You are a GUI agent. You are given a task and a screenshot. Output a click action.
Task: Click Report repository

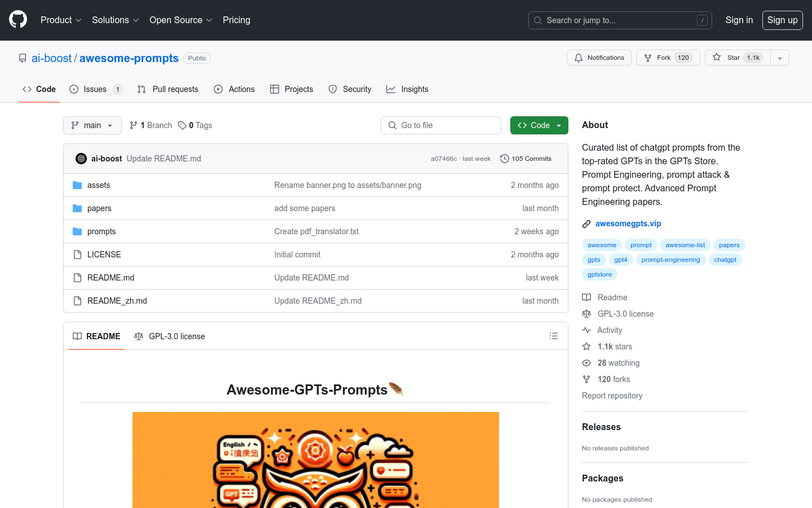click(x=612, y=396)
